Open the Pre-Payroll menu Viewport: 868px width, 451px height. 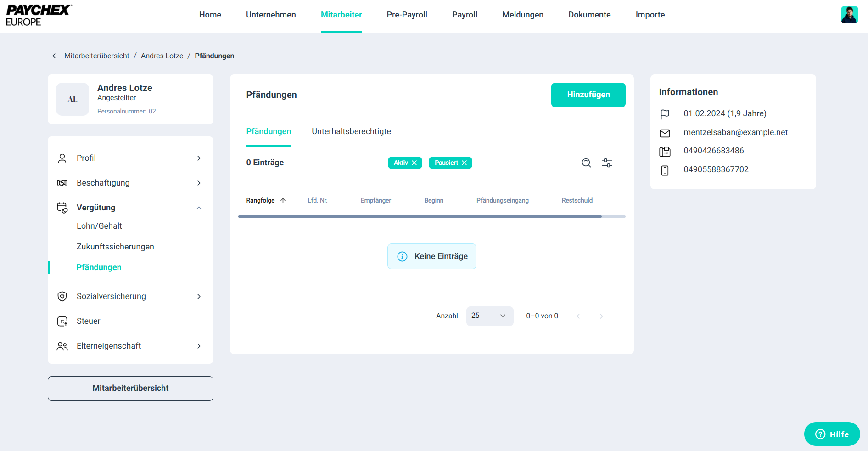407,15
